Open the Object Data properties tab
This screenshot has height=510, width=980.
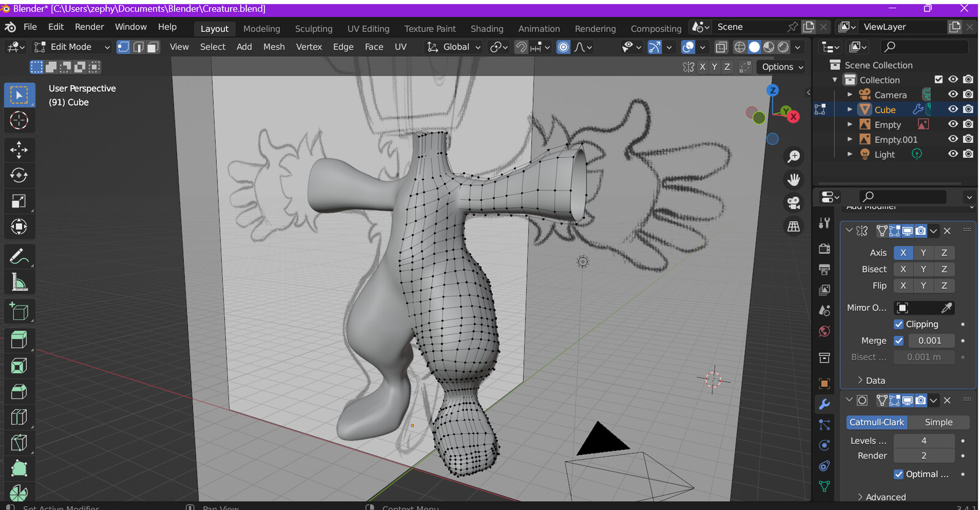tap(824, 487)
